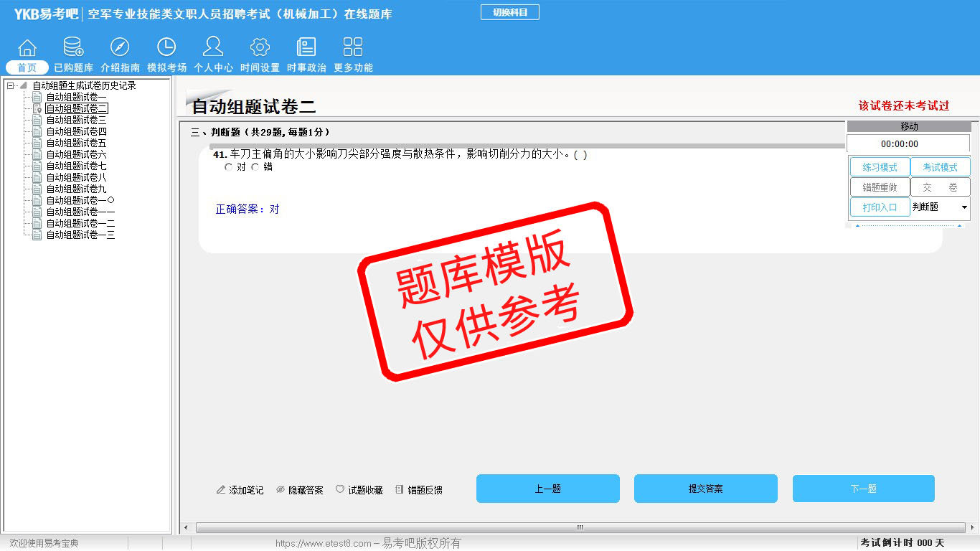Click the document icon beside 自动组题试卷一
Viewport: 980px width, 551px height.
click(x=37, y=97)
